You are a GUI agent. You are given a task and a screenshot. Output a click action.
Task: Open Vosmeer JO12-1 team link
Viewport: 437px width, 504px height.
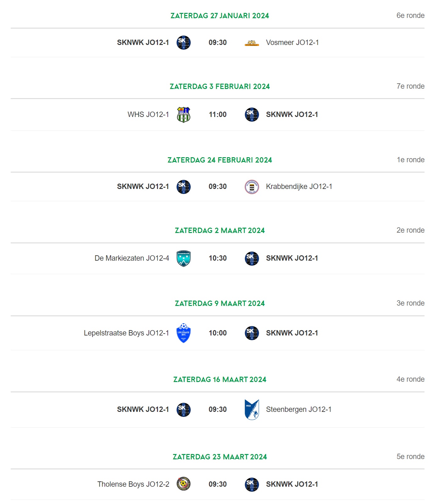click(292, 42)
